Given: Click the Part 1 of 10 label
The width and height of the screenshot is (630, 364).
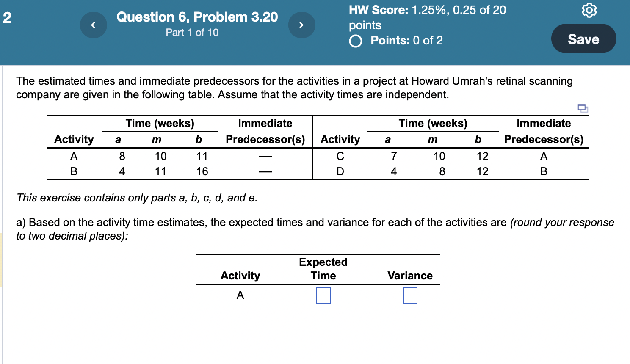Looking at the screenshot, I should pos(192,32).
